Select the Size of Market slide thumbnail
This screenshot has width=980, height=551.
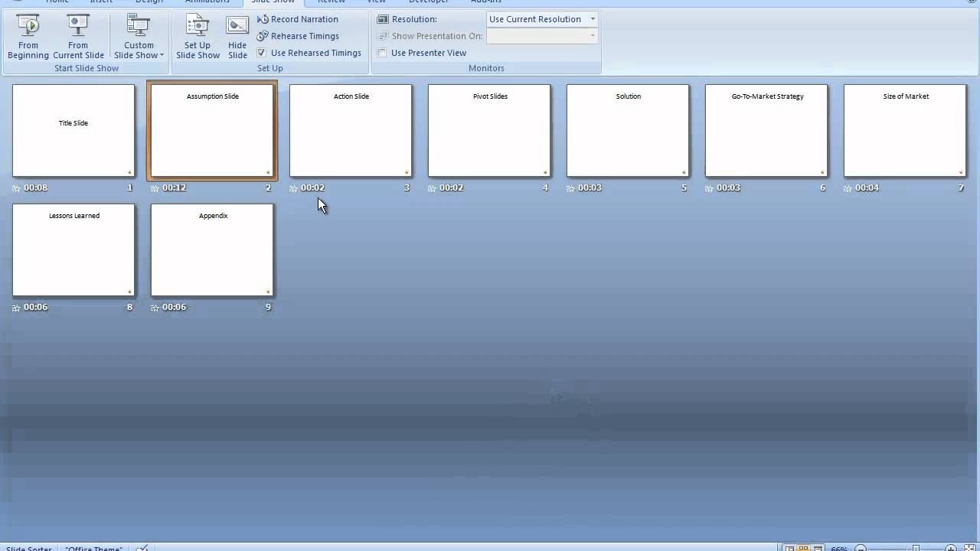(905, 130)
